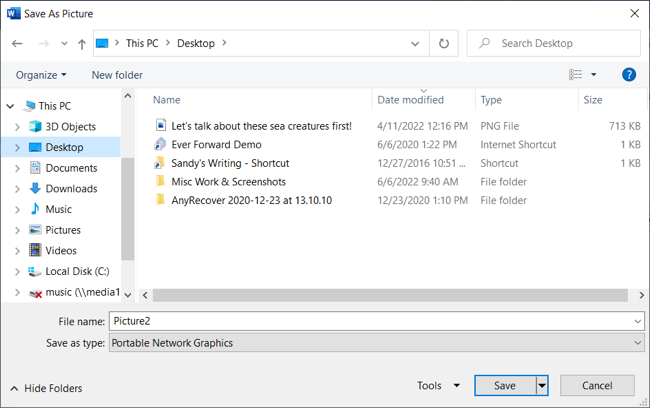Change the view layout icon
Screen dimensions: 650x408
pos(576,75)
